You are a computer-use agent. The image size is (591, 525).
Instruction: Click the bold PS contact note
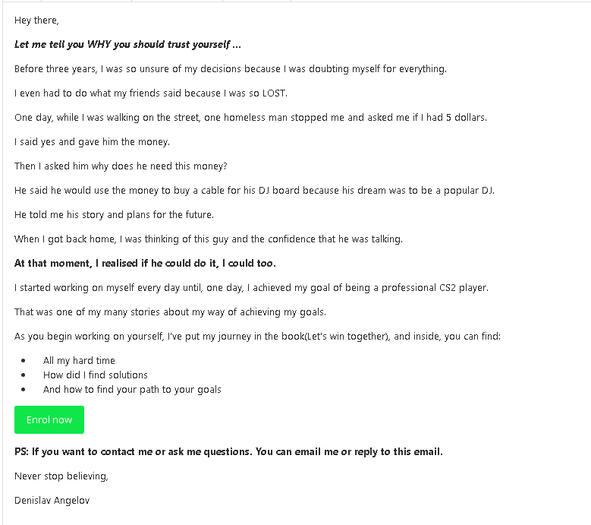coord(228,452)
